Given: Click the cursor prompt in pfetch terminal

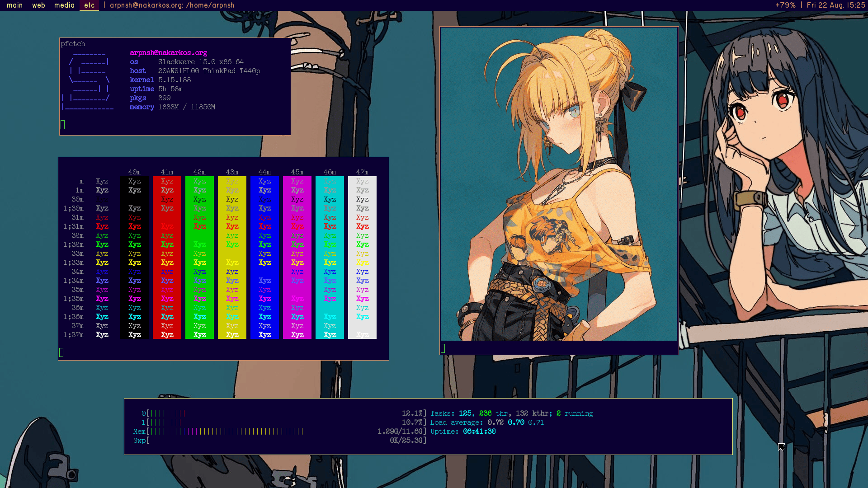Looking at the screenshot, I should tap(63, 125).
